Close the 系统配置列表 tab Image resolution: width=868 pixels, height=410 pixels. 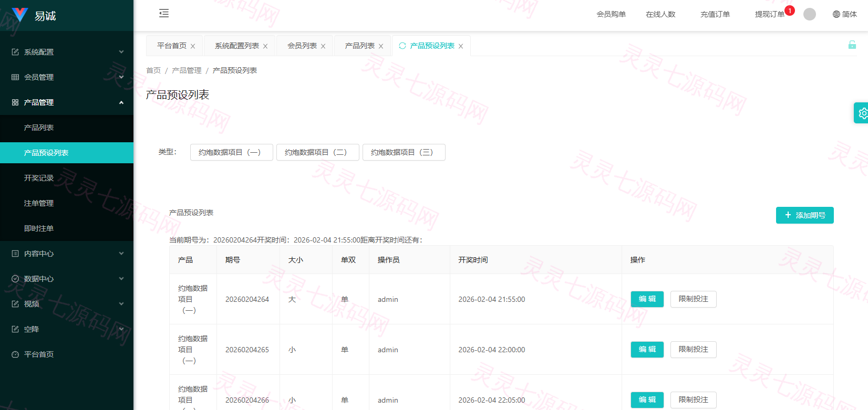[x=265, y=46]
